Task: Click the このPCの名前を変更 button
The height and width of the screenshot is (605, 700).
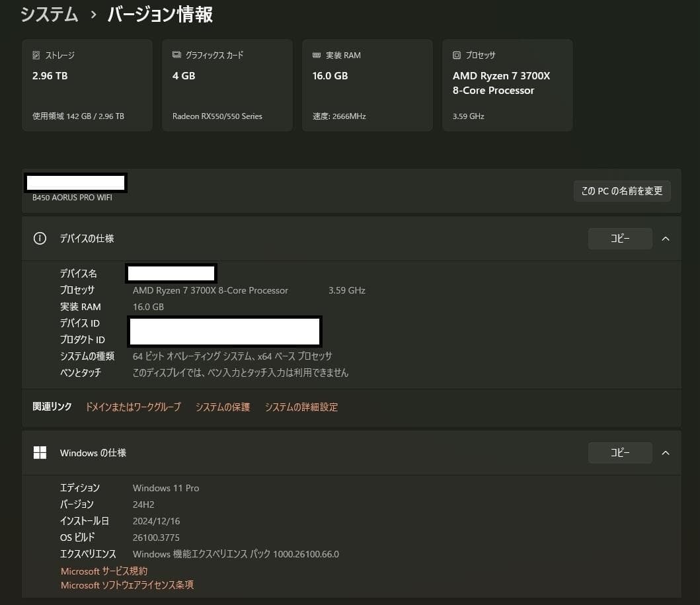Action: coord(622,190)
